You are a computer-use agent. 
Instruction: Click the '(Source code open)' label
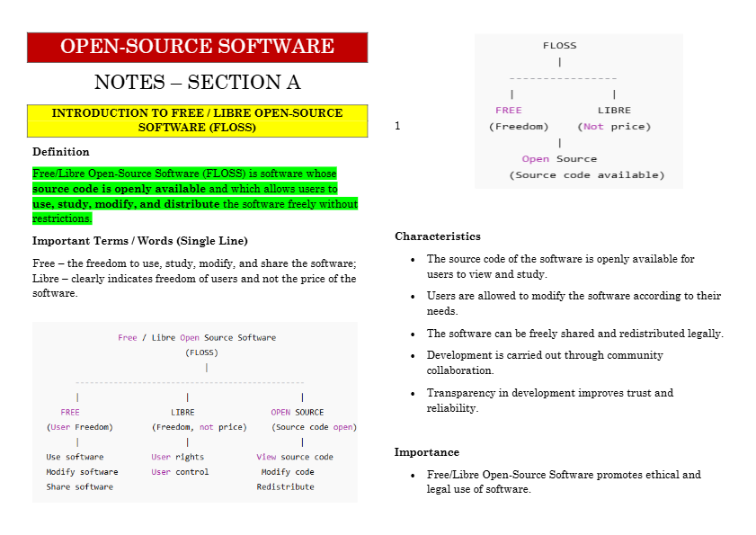click(x=314, y=427)
